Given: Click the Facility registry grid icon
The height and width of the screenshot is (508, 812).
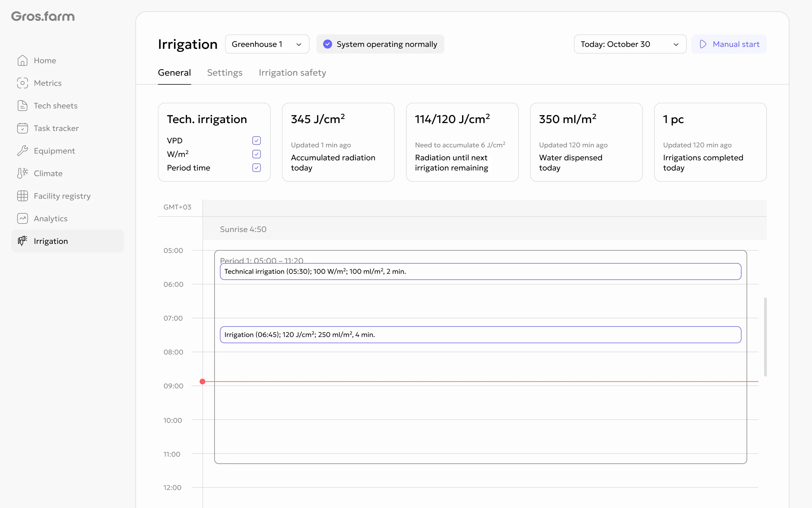Looking at the screenshot, I should tap(23, 196).
